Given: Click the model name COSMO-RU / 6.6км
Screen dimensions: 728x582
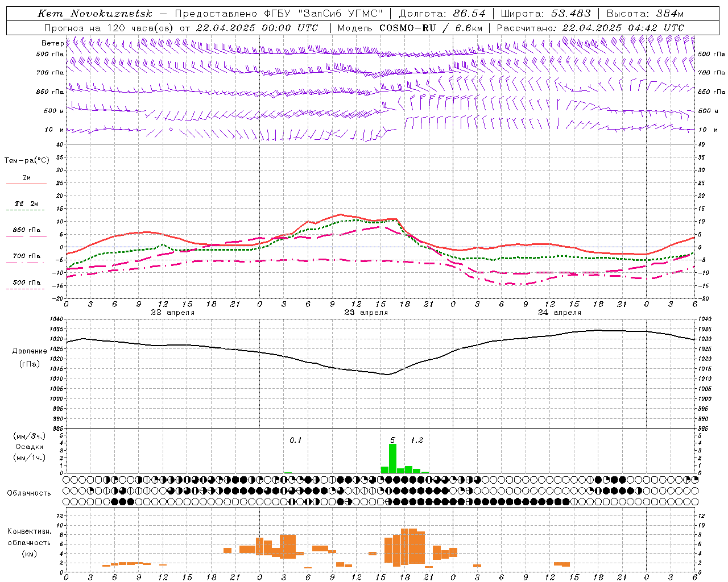Looking at the screenshot, I should pyautogui.click(x=431, y=28).
